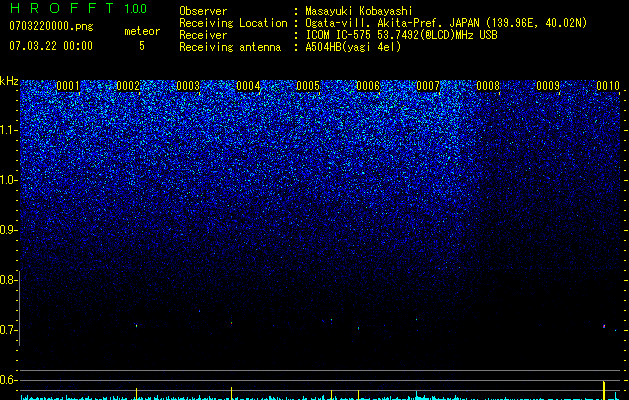Click time marker 0002
The width and height of the screenshot is (629, 400).
(128, 86)
